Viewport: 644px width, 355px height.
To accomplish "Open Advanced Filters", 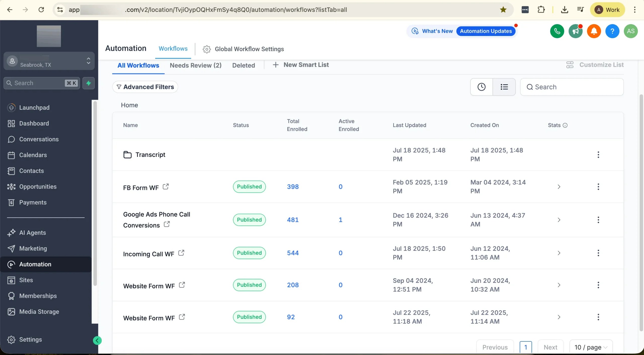I will (145, 87).
